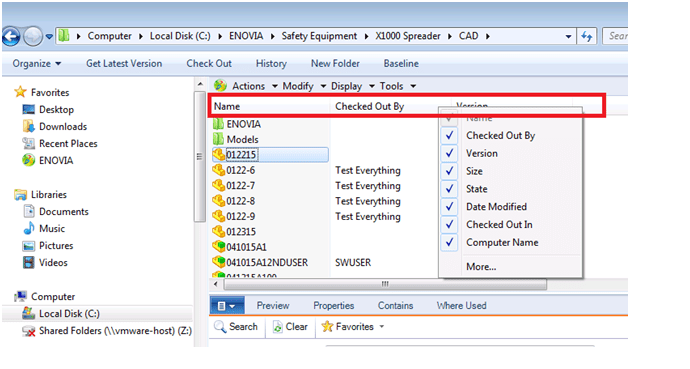Click the ENOVIA logo icon beside Actions
The width and height of the screenshot is (690, 369).
(x=220, y=86)
